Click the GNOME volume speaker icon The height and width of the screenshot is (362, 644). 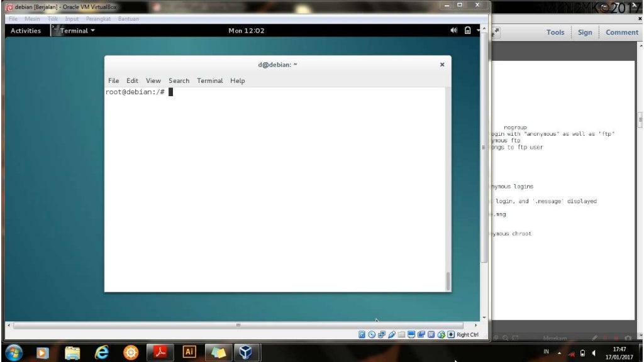coord(454,31)
